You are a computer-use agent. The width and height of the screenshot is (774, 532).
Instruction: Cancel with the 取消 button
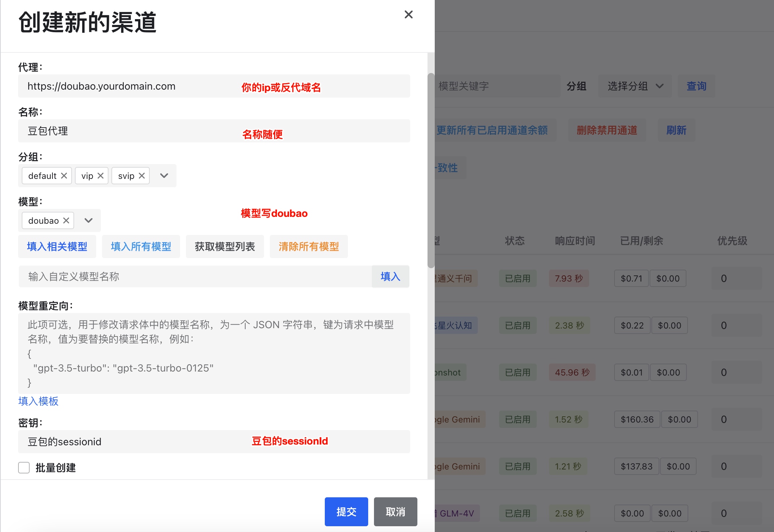tap(396, 512)
